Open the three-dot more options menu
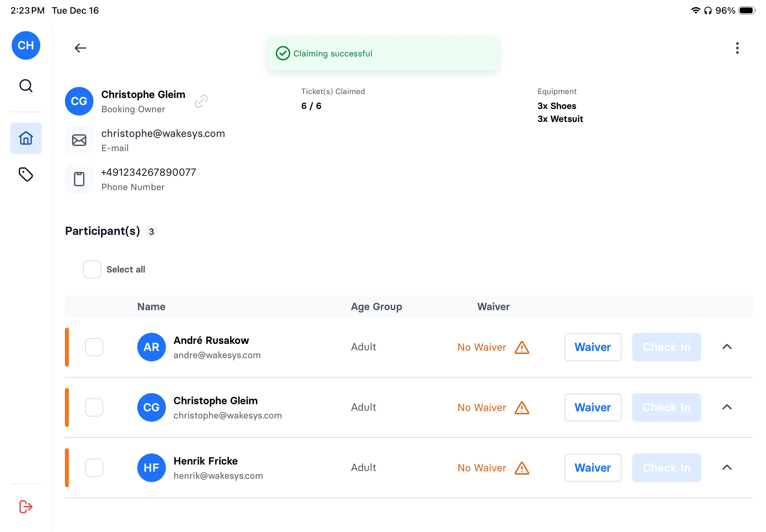 tap(737, 48)
